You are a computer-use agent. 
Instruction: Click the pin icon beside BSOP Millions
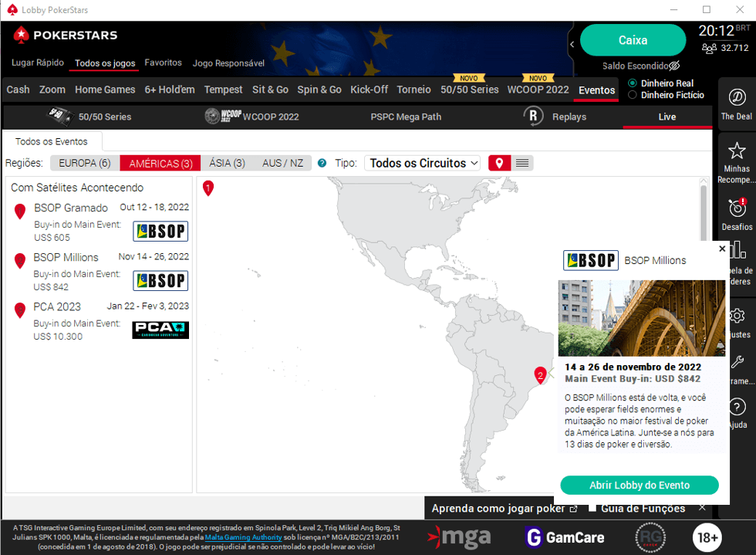[20, 261]
